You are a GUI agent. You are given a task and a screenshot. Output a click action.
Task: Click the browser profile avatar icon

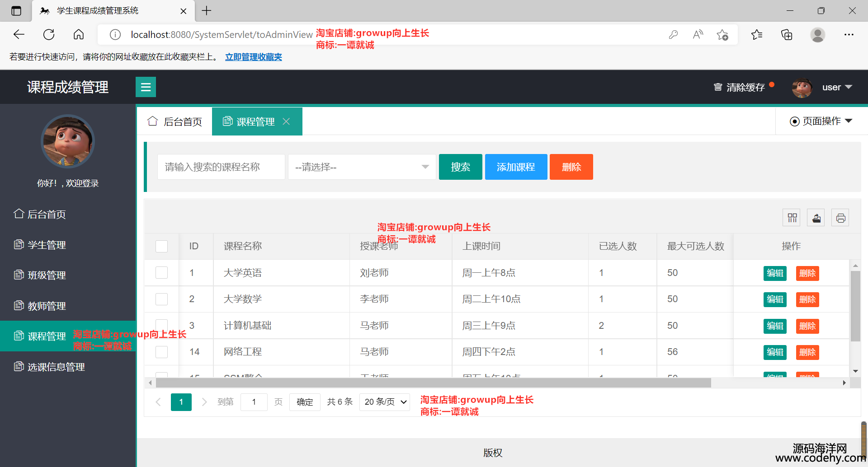pos(817,34)
